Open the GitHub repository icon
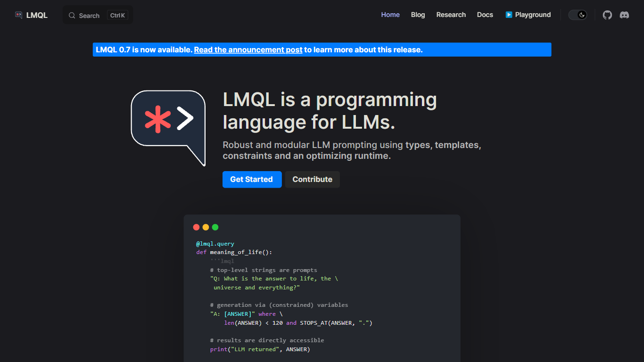Viewport: 644px width, 362px height. click(607, 15)
